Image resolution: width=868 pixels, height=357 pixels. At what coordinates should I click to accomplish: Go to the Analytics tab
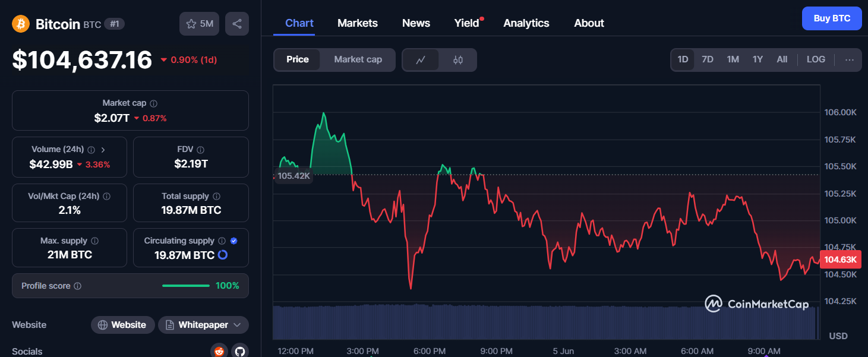coord(526,23)
